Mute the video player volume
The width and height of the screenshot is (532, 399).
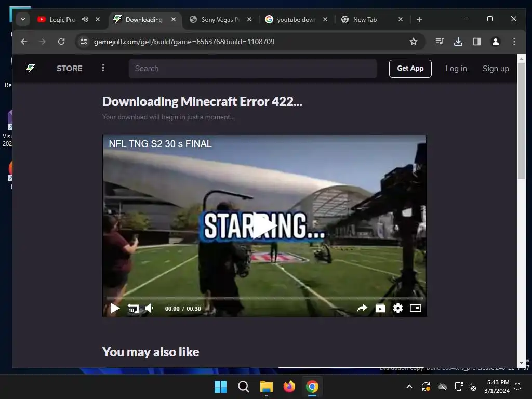coord(149,309)
